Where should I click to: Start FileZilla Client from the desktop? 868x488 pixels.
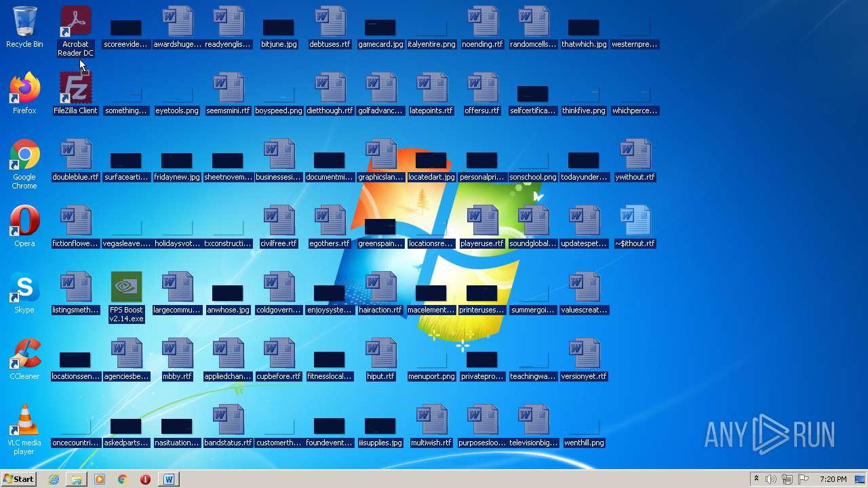[x=75, y=94]
